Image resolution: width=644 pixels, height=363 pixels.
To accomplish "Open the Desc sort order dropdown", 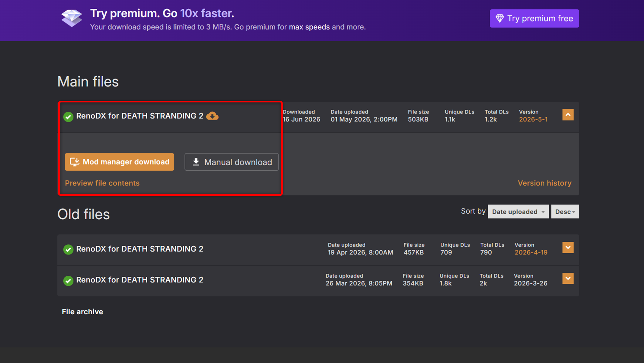I will (x=565, y=212).
